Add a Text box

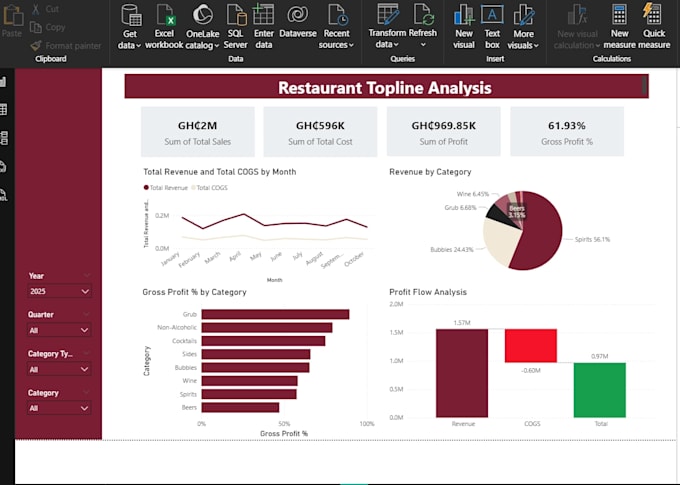[x=492, y=26]
